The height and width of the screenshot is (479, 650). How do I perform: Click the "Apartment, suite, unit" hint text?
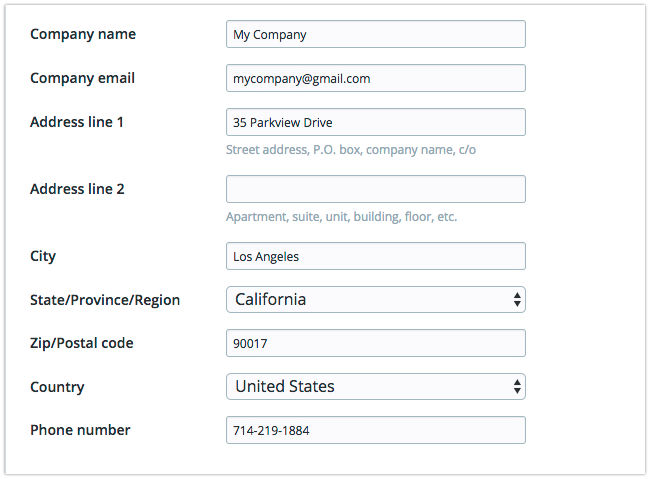click(x=341, y=217)
